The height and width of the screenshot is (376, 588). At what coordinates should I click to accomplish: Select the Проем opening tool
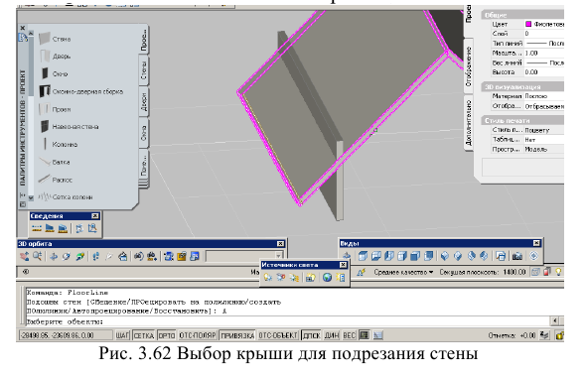tap(55, 109)
